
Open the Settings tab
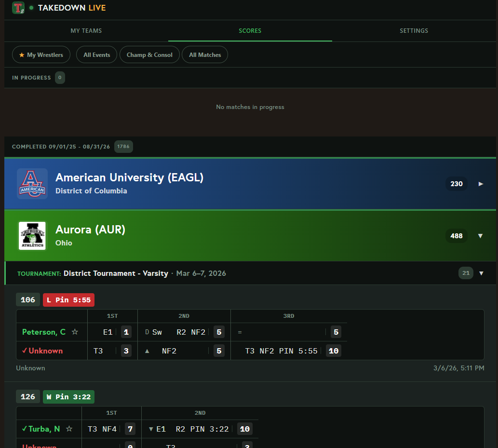414,31
